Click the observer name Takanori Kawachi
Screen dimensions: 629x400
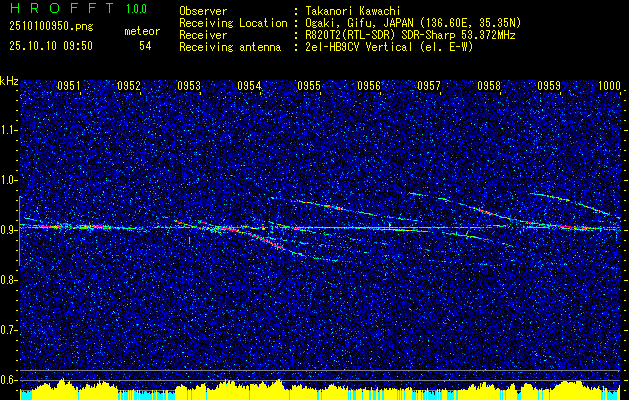click(x=353, y=11)
